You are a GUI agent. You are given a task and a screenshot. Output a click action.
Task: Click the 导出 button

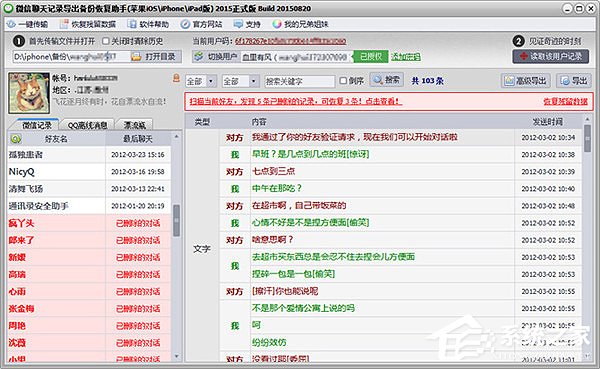pyautogui.click(x=573, y=81)
